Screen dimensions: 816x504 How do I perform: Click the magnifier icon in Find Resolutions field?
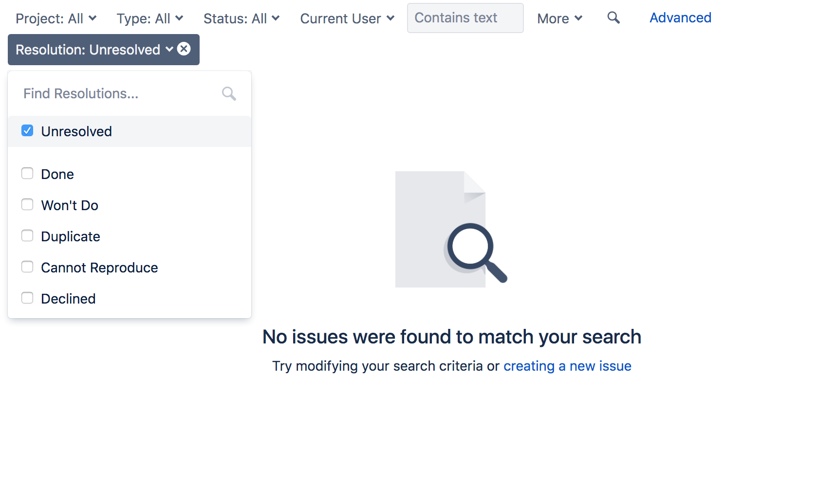[x=229, y=93]
